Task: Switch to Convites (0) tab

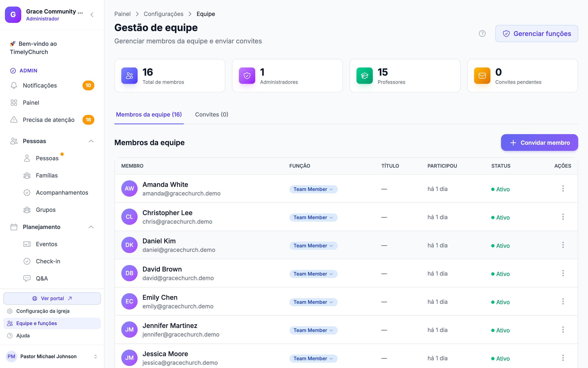Action: coord(212,114)
